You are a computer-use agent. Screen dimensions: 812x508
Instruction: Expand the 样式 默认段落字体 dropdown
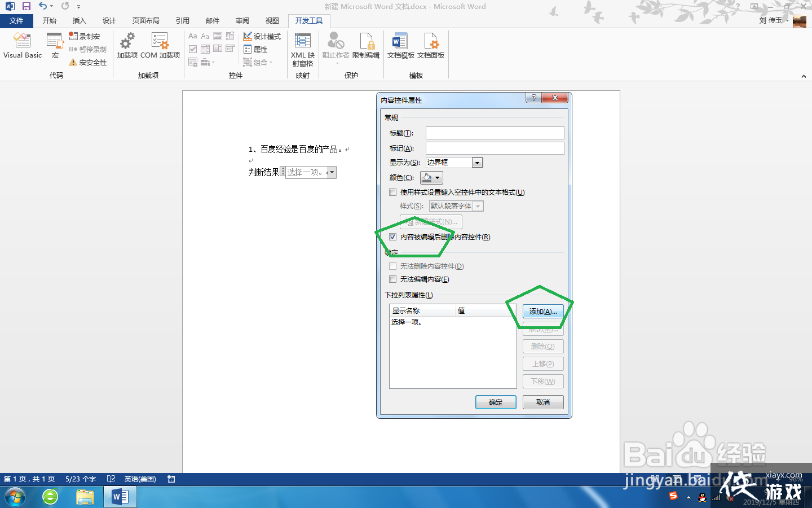[x=478, y=206]
